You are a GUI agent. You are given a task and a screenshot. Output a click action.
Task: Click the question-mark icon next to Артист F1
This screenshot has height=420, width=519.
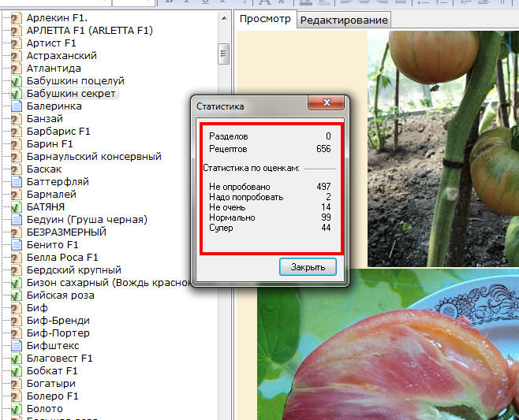17,43
